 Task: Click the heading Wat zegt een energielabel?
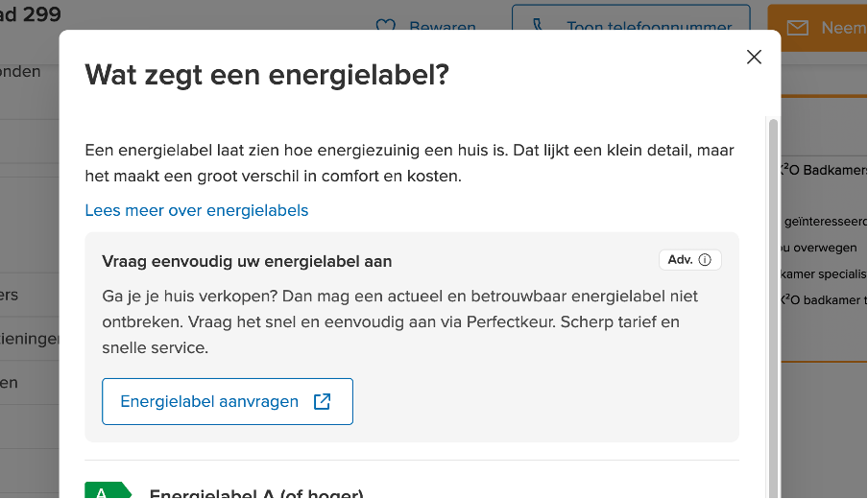point(267,75)
